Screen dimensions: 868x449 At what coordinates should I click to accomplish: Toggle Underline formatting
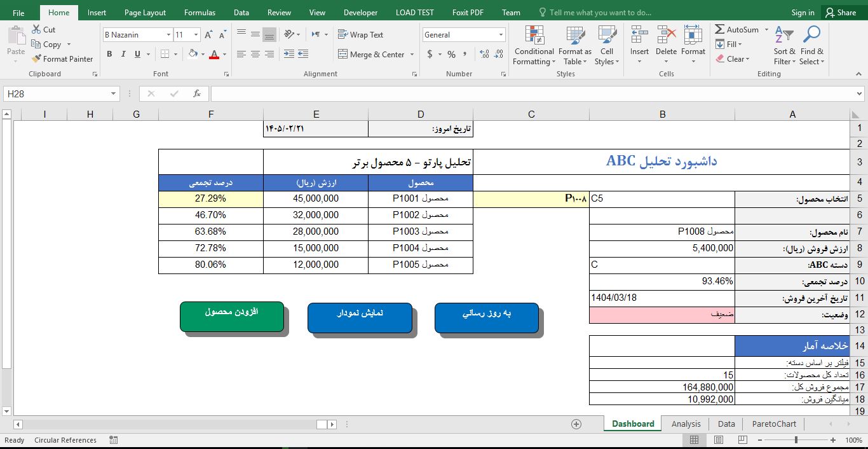[137, 55]
